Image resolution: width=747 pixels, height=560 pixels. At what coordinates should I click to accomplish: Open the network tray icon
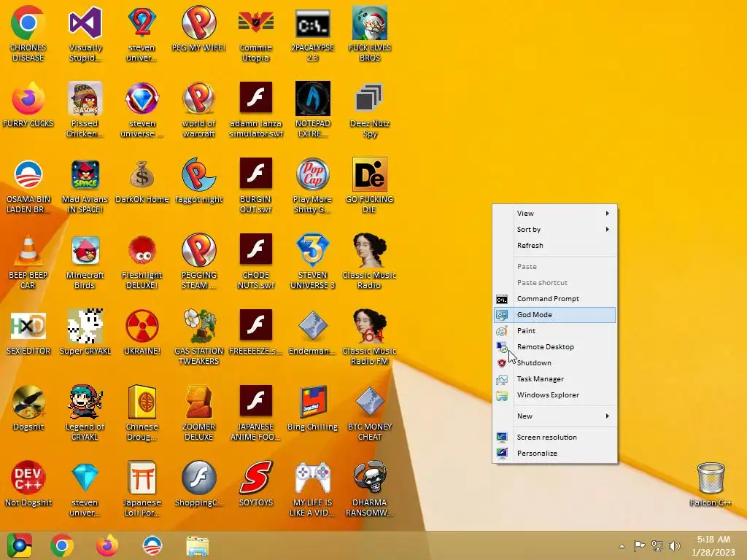coord(657,545)
